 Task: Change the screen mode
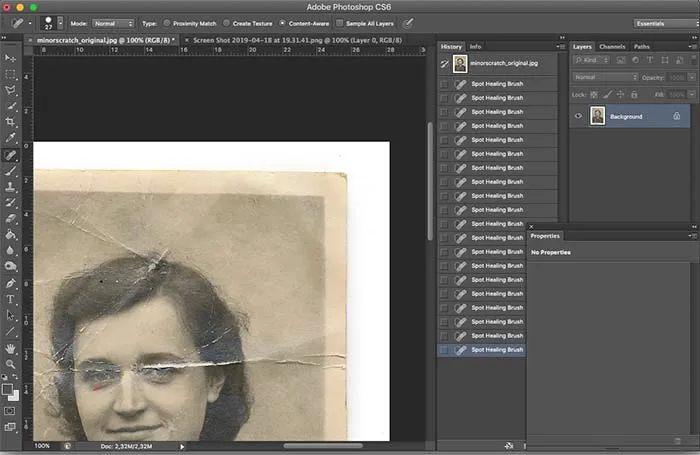click(10, 427)
